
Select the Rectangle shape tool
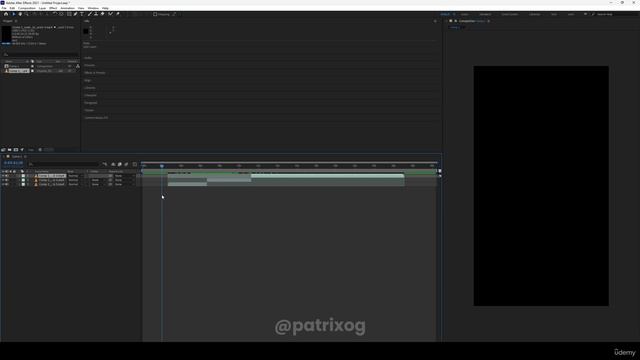[x=69, y=14]
